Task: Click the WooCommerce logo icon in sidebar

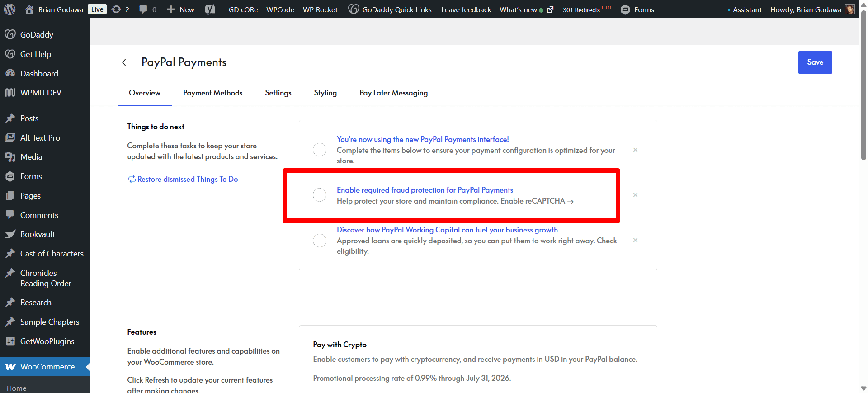Action: click(10, 367)
